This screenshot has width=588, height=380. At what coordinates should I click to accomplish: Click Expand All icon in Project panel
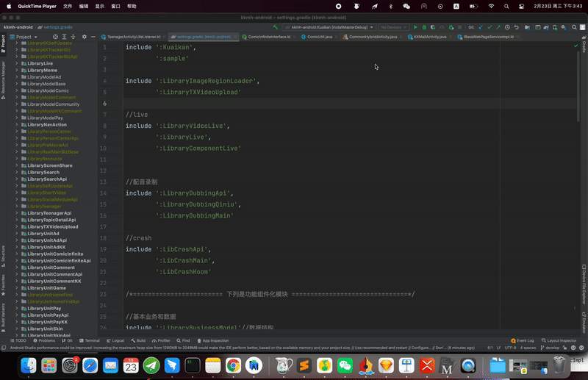[64, 37]
